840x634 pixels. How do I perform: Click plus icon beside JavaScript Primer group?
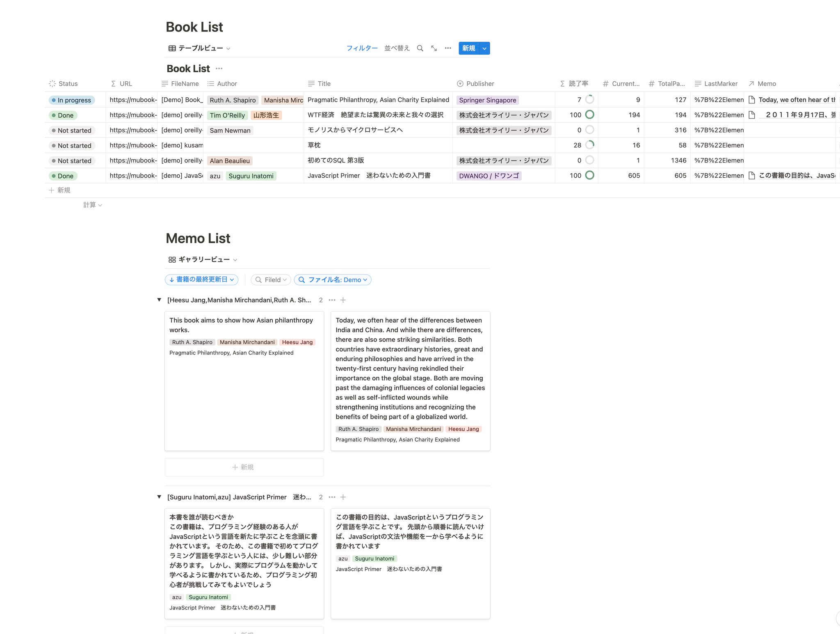click(343, 497)
